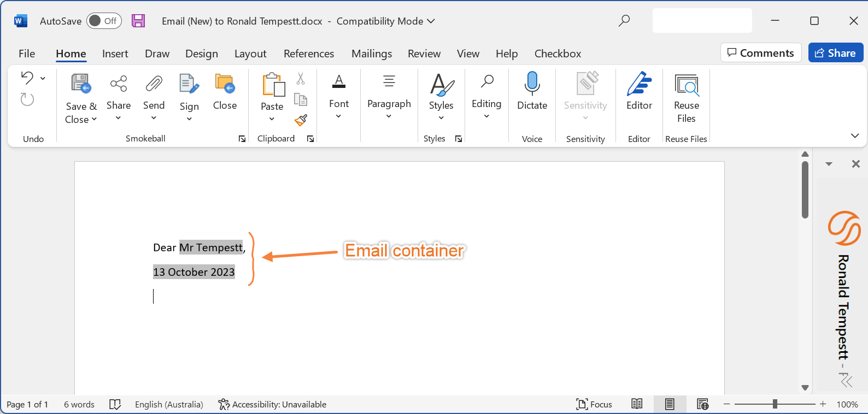868x414 pixels.
Task: Switch to the Insert tab
Action: pyautogui.click(x=115, y=54)
